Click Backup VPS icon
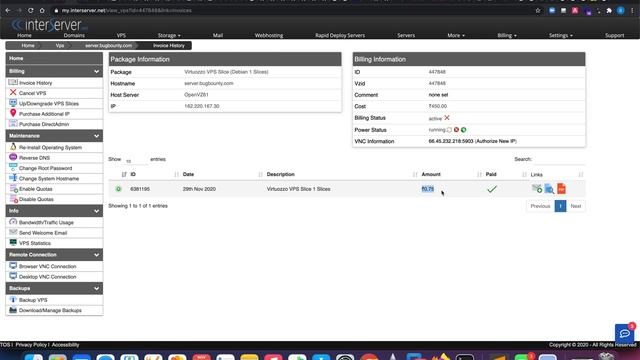Image resolution: width=640 pixels, height=360 pixels. 13,299
